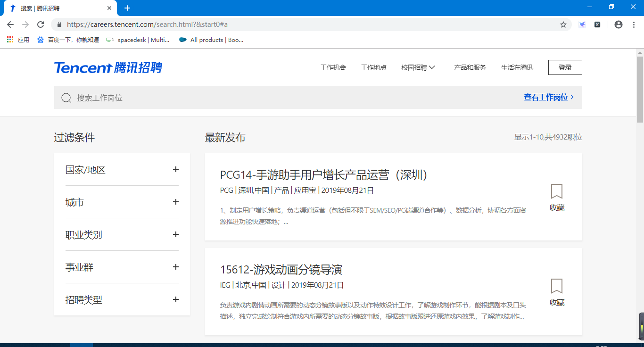Reload the current page

(x=41, y=25)
